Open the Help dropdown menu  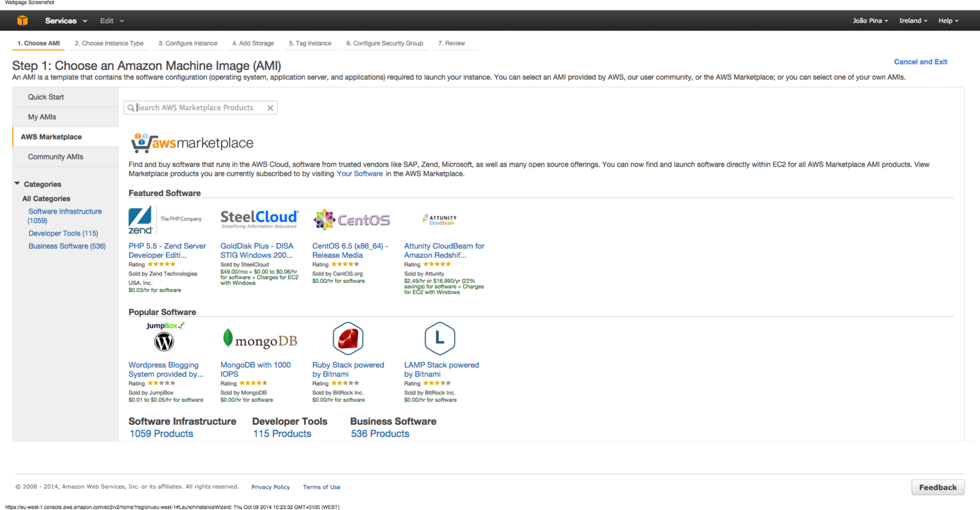point(949,21)
